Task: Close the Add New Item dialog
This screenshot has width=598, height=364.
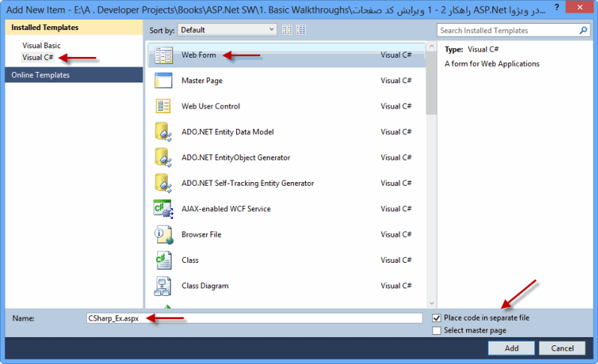Action: (x=580, y=7)
